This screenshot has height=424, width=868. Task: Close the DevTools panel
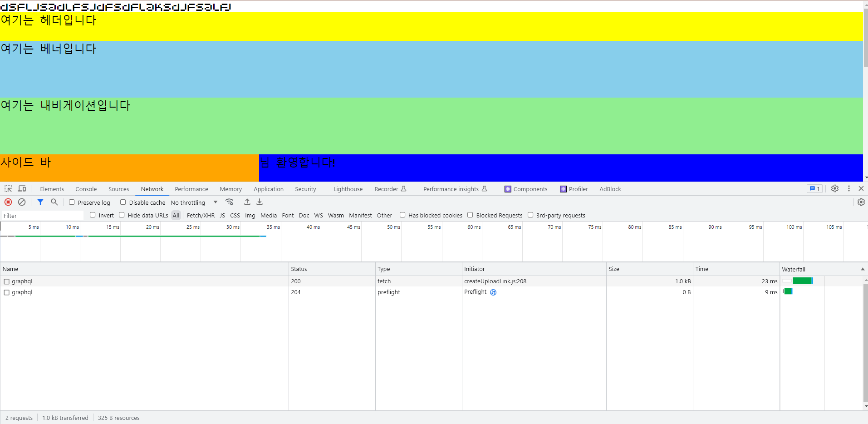(x=861, y=188)
